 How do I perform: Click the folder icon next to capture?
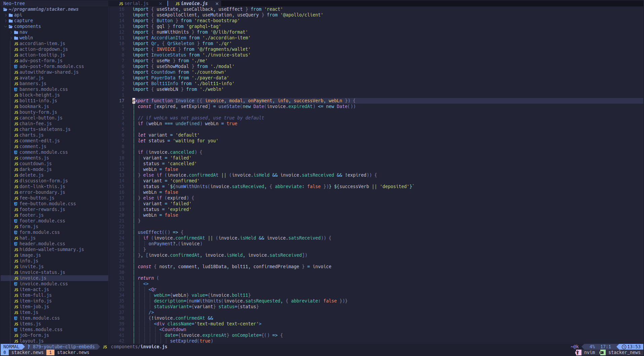[11, 21]
